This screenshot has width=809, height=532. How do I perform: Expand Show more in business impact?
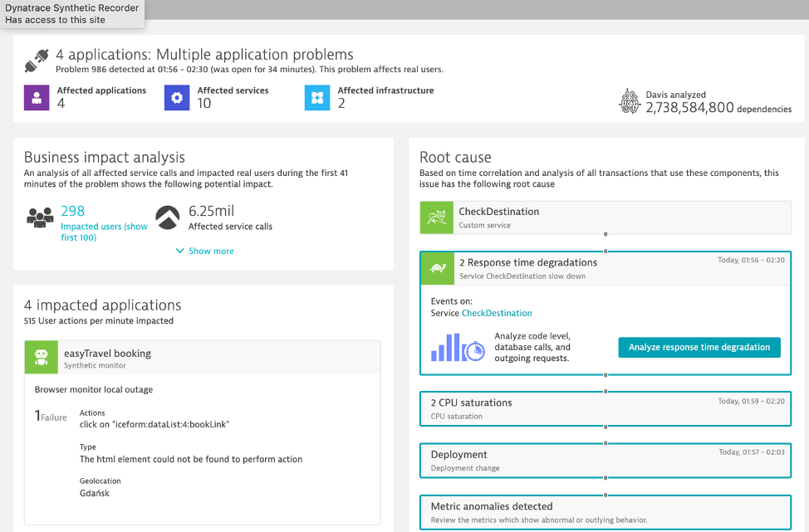pos(205,251)
